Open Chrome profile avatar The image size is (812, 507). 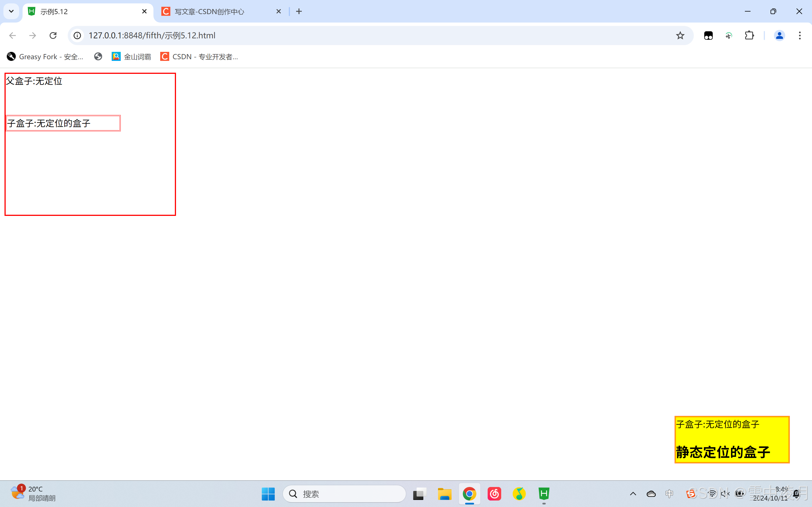(x=779, y=36)
